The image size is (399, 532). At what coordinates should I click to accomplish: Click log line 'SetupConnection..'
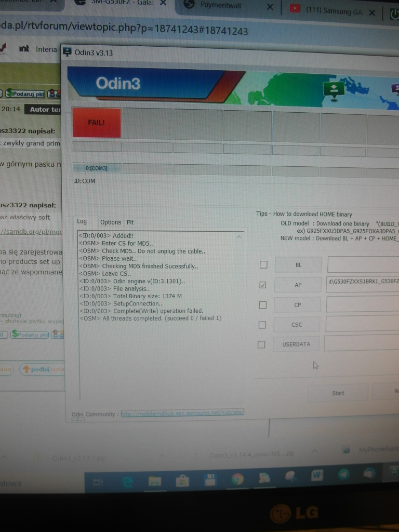121,303
